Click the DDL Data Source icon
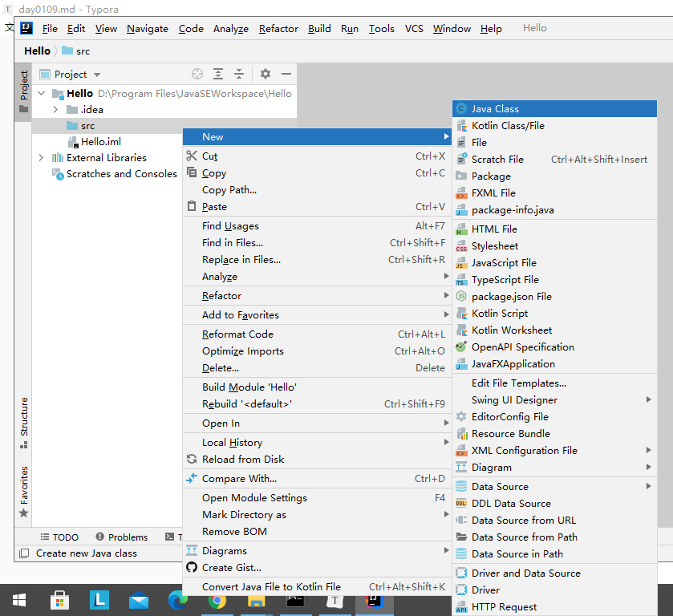The image size is (673, 616). point(461,503)
